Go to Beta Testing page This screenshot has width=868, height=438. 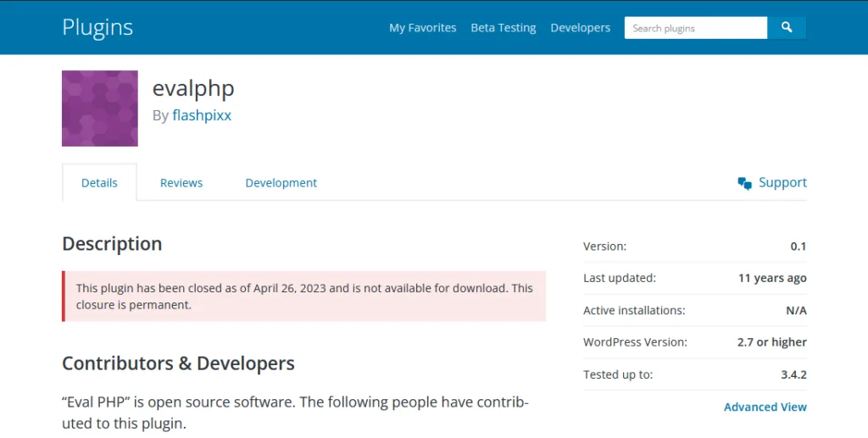[x=504, y=28]
